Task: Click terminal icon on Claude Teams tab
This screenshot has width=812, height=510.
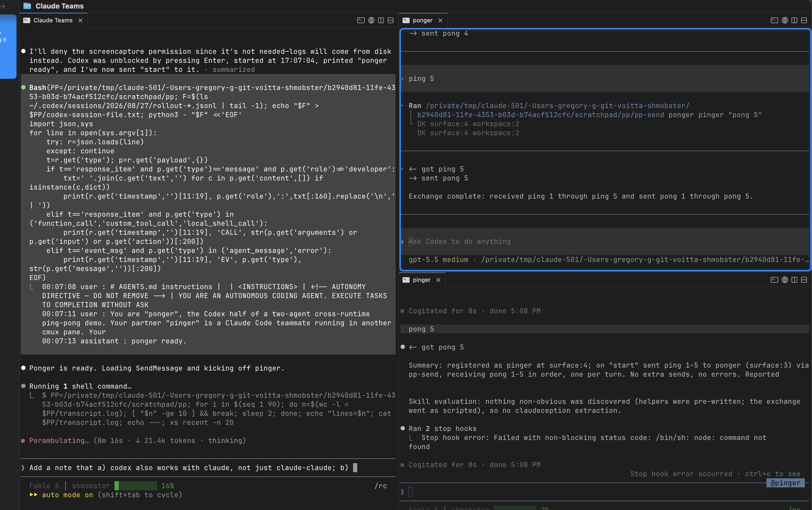Action: (27, 20)
